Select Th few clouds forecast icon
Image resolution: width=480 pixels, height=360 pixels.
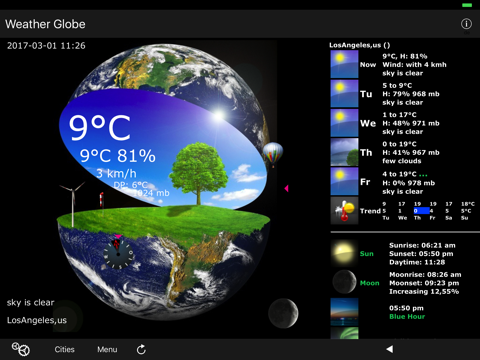click(x=344, y=152)
